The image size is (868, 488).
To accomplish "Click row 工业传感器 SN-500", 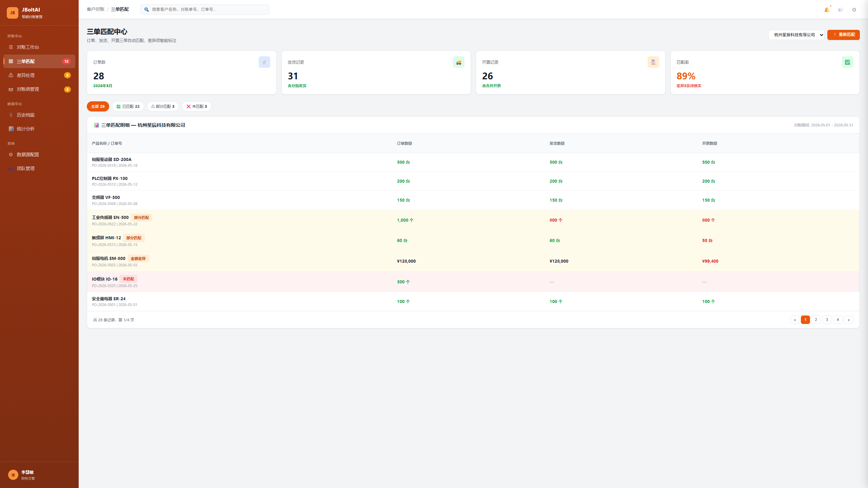I will (473, 220).
